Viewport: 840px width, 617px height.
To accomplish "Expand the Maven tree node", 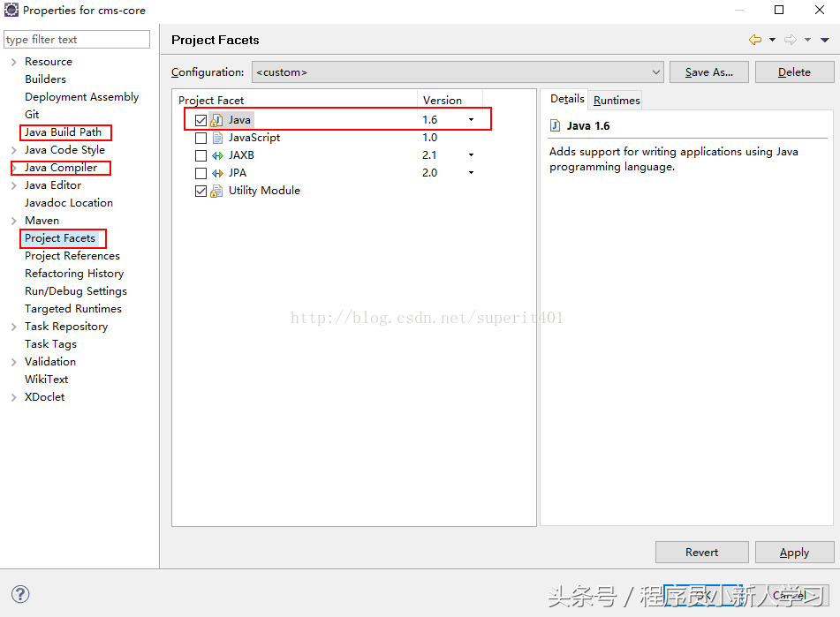I will coord(14,221).
